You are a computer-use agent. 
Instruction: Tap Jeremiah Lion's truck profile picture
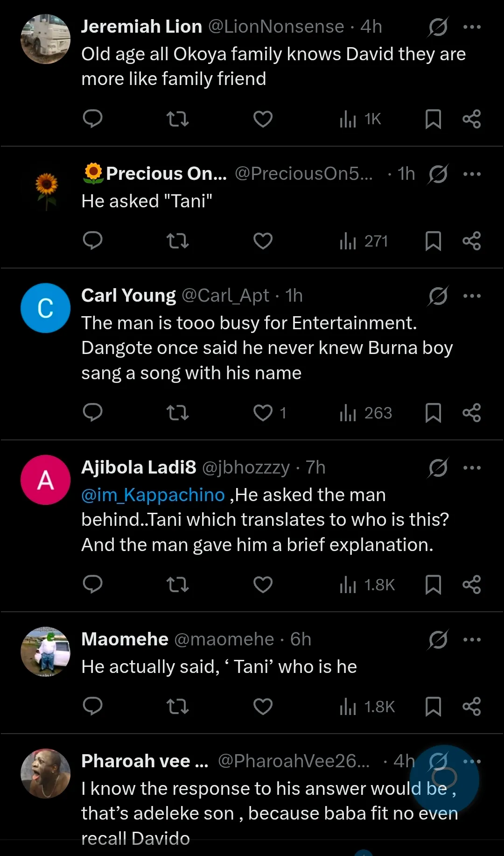tap(46, 39)
